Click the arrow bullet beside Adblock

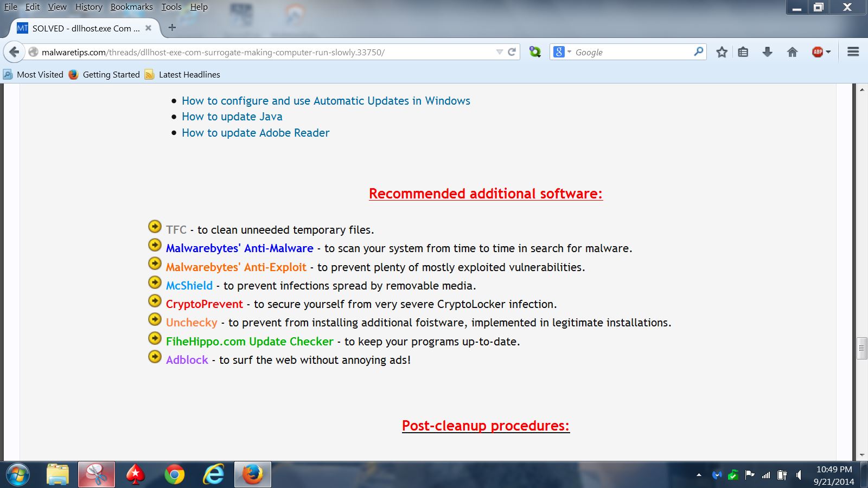point(155,356)
